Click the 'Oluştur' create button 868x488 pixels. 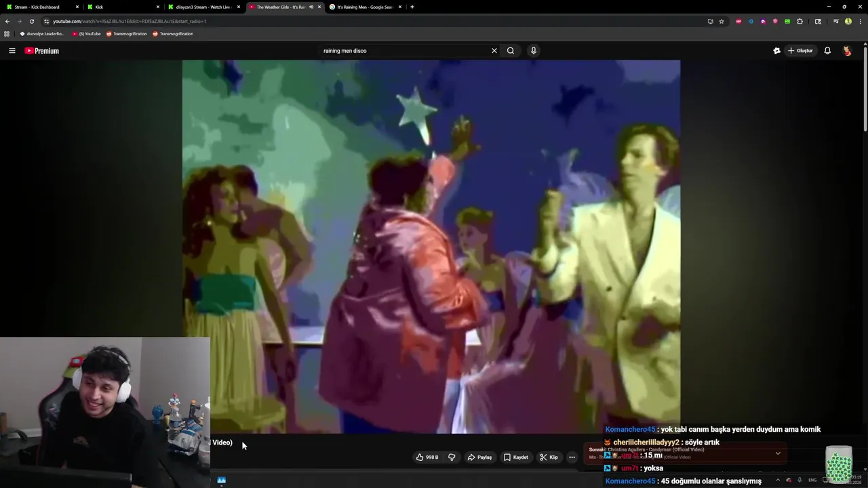coord(800,51)
